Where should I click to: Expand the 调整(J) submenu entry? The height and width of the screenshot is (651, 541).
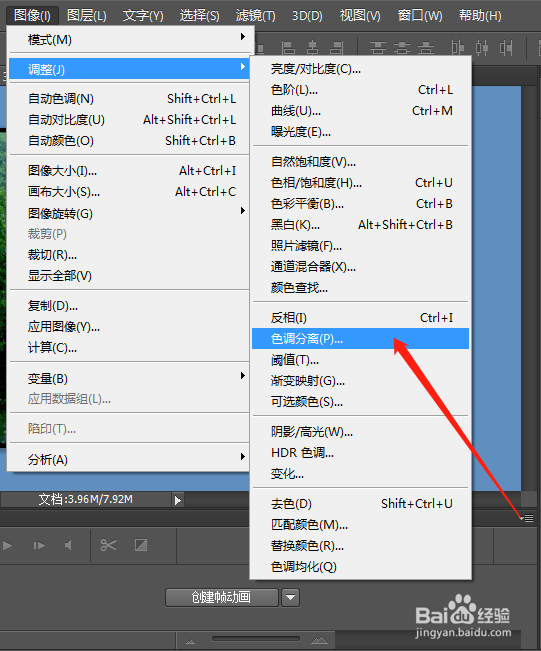[129, 69]
